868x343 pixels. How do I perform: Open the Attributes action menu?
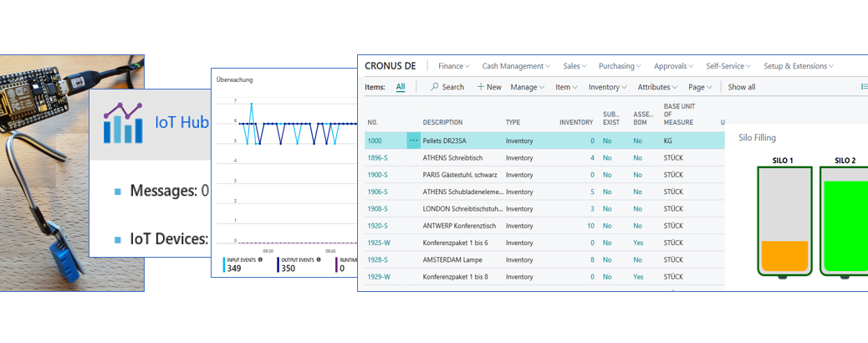(x=657, y=87)
